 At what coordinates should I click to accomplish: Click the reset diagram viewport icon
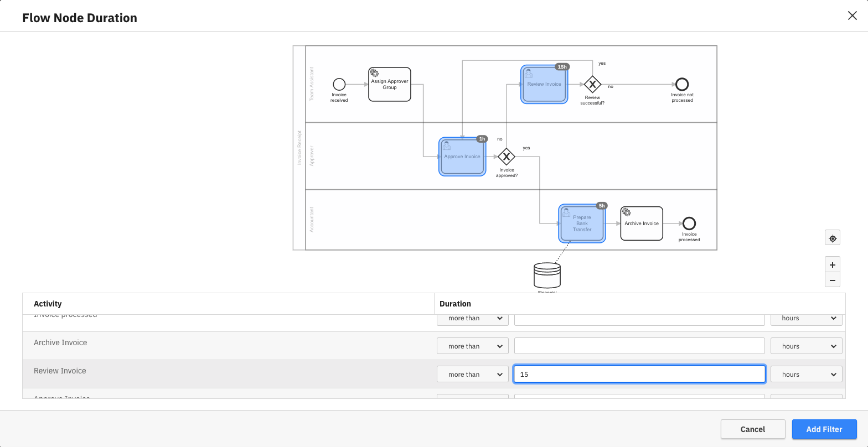point(832,238)
